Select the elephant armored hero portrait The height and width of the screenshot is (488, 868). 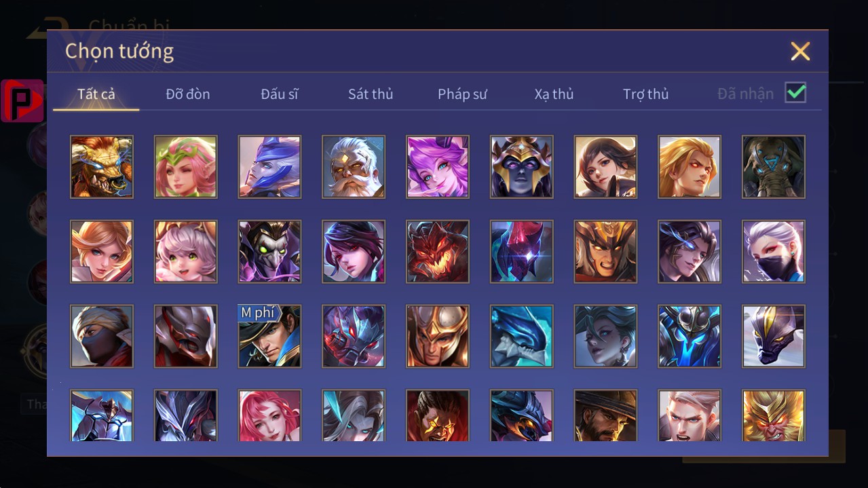coord(774,167)
